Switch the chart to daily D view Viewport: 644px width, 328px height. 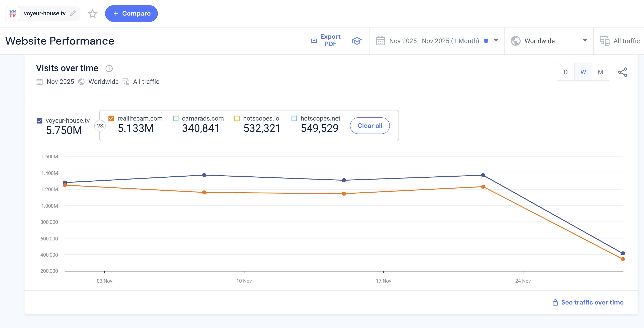click(566, 72)
